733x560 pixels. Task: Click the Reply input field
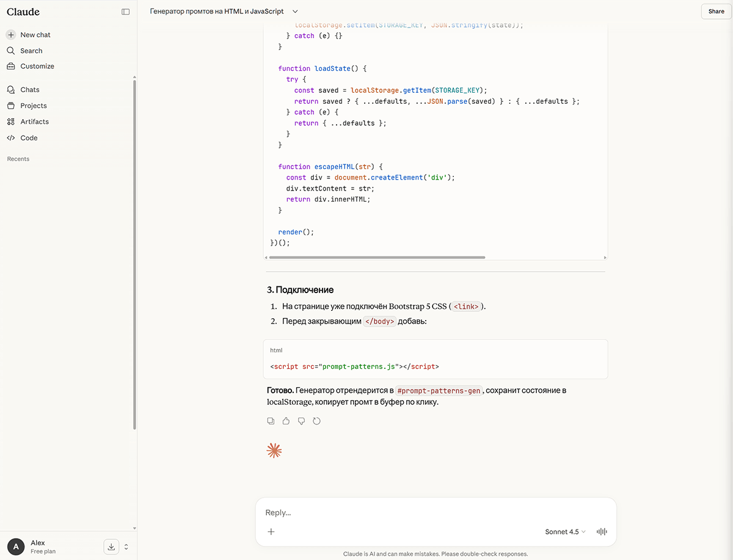428,512
